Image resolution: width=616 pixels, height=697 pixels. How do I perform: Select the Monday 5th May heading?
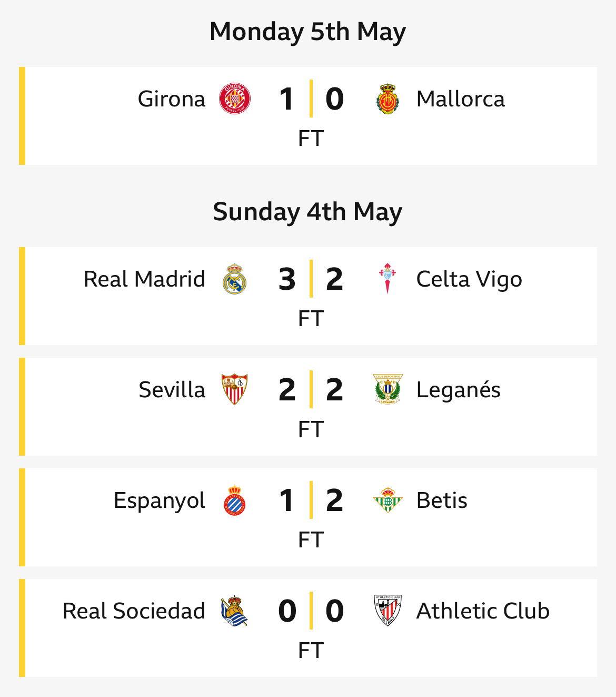tap(307, 32)
